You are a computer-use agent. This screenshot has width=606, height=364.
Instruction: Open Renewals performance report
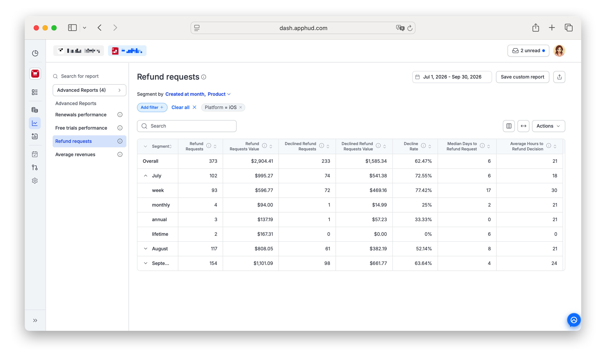[81, 115]
